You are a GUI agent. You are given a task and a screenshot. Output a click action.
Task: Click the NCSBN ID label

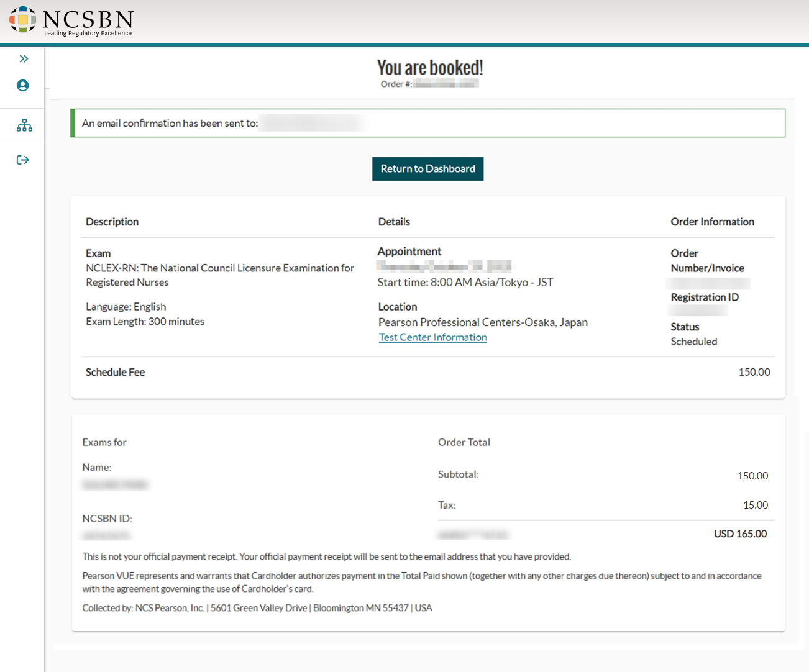tap(107, 519)
